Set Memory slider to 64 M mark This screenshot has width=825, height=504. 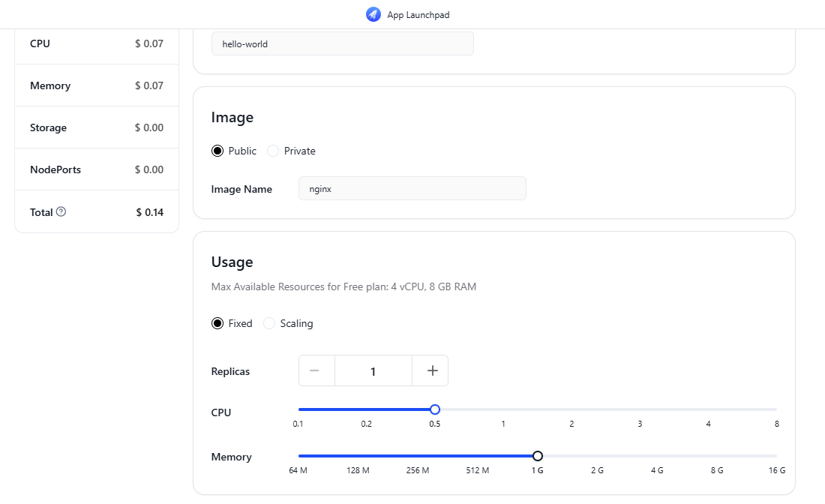click(x=299, y=456)
